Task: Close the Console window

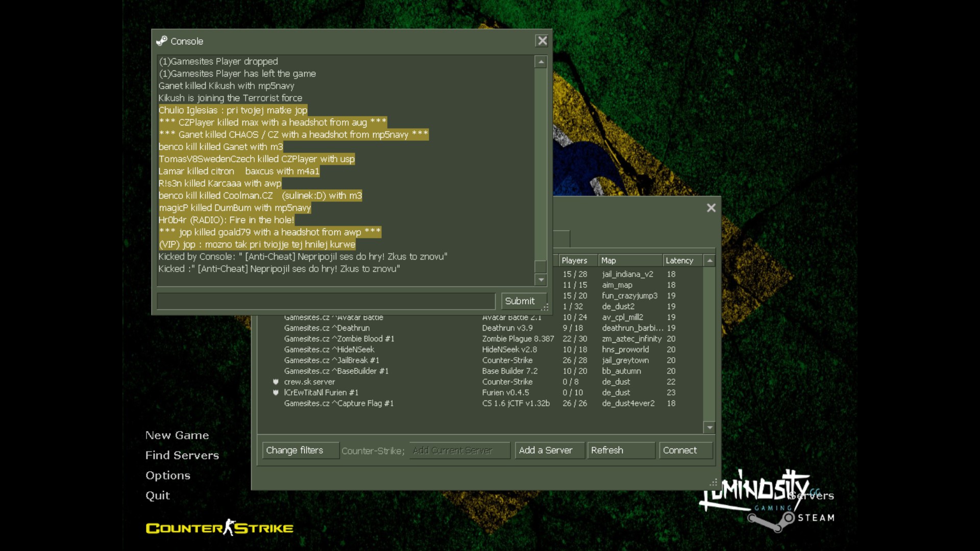Action: coord(542,41)
